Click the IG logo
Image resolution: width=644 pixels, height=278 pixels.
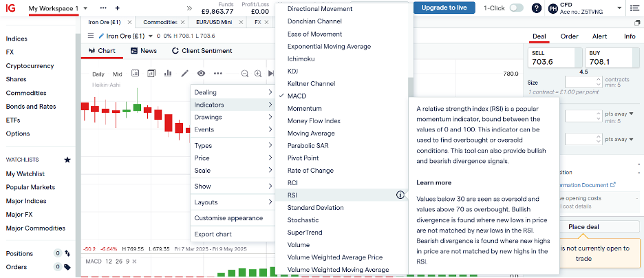[10, 8]
